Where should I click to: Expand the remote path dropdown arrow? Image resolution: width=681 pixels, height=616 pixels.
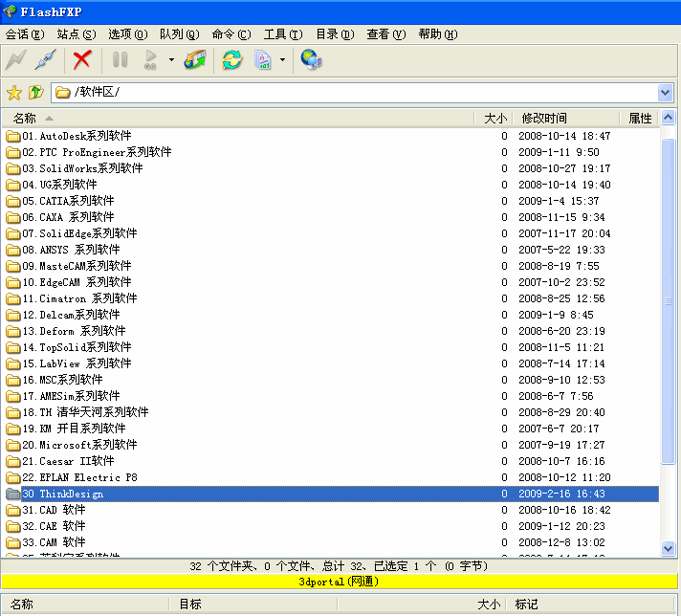(665, 92)
